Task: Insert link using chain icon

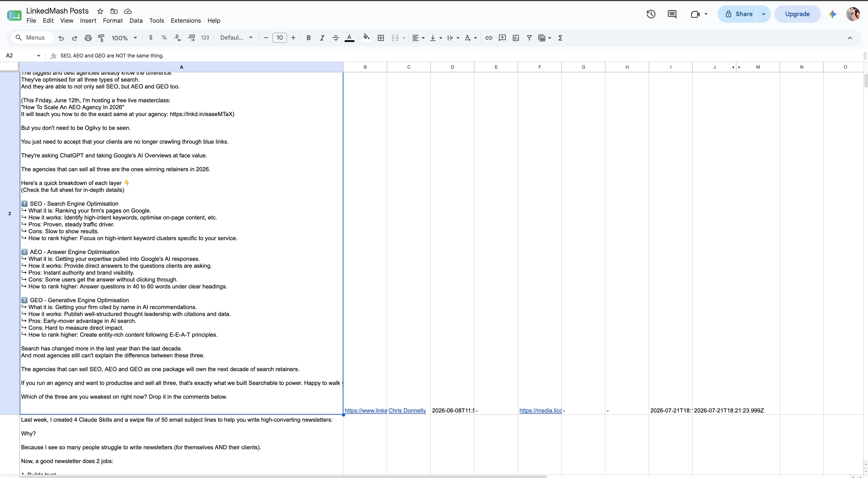Action: pyautogui.click(x=489, y=38)
